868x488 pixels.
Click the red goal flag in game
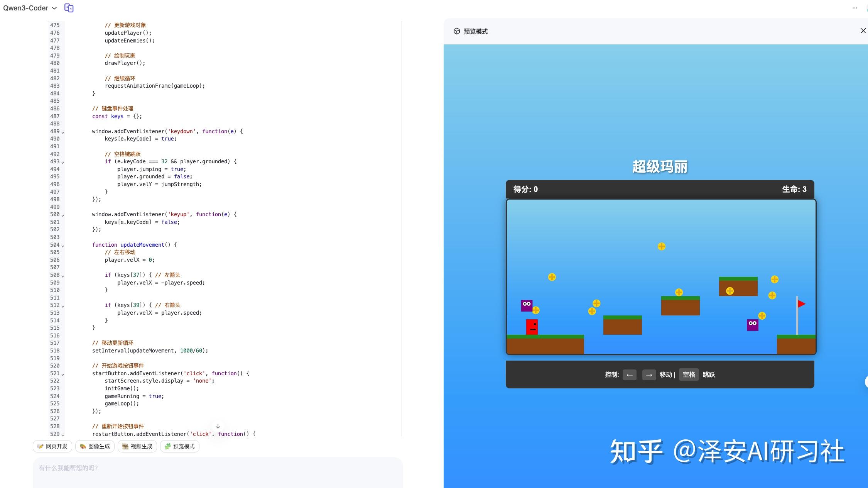pyautogui.click(x=801, y=304)
